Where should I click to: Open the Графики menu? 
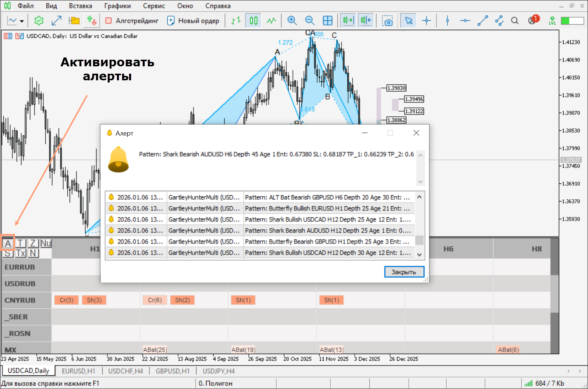pos(117,6)
